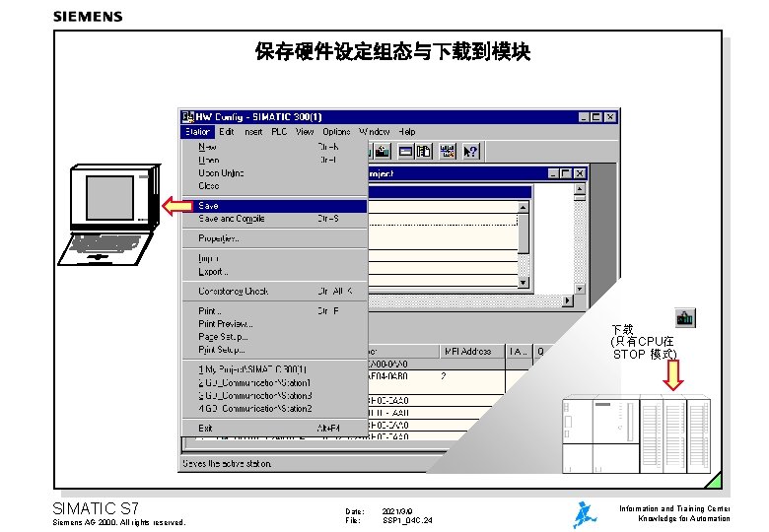769x532 pixels.
Task: Open Properties... from the Station menu
Action: tap(275, 238)
